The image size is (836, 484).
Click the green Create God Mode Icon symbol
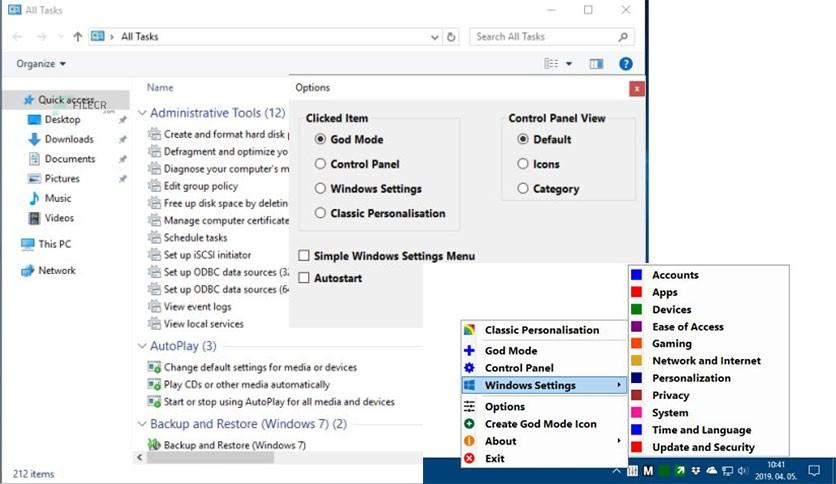[x=469, y=424]
